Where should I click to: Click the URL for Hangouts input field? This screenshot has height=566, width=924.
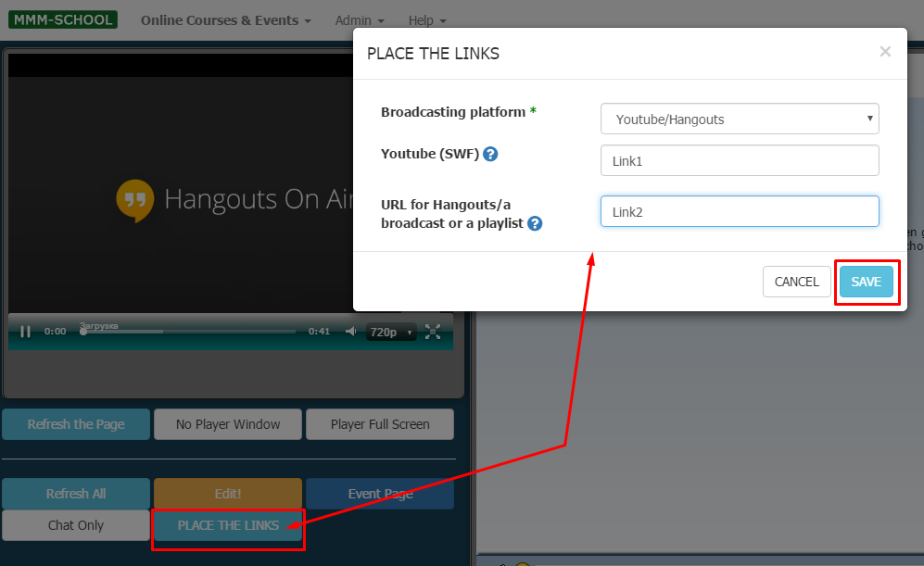740,211
